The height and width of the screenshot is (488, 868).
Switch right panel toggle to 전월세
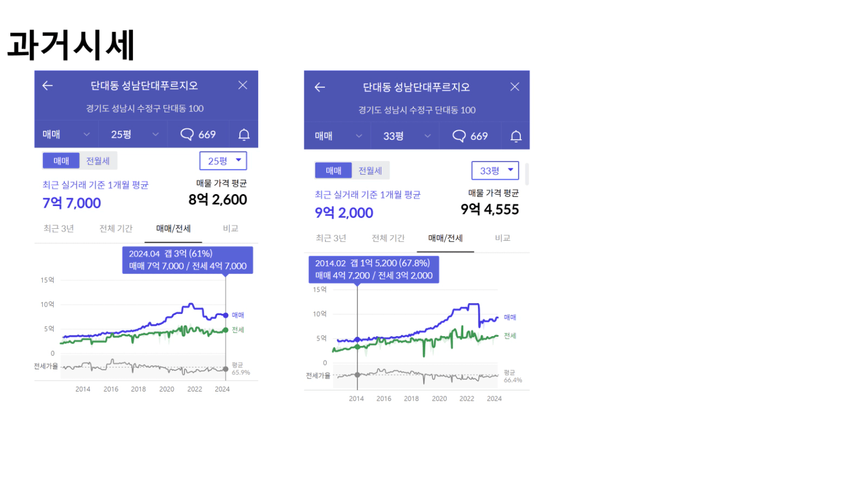pos(370,171)
